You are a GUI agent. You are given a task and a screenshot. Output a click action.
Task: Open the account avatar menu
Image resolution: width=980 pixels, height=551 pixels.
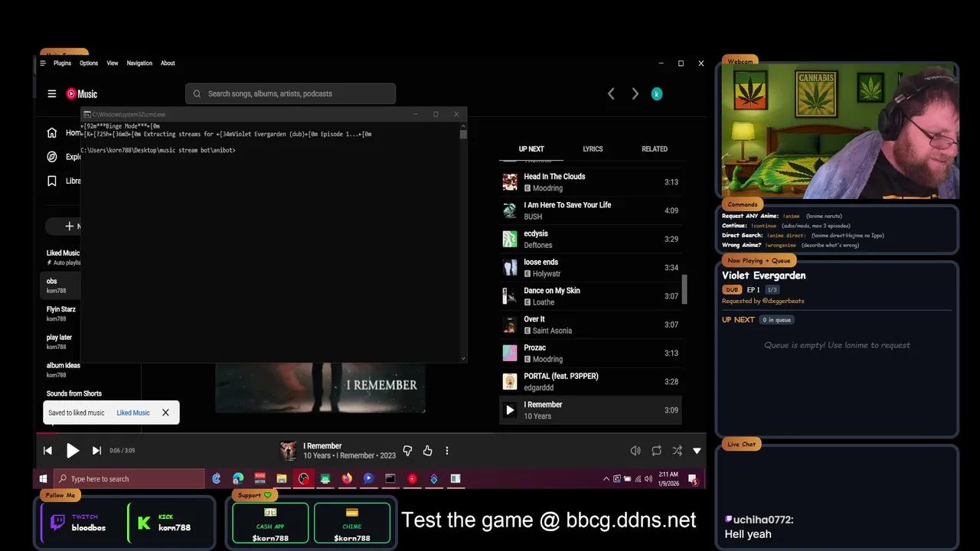(x=656, y=93)
